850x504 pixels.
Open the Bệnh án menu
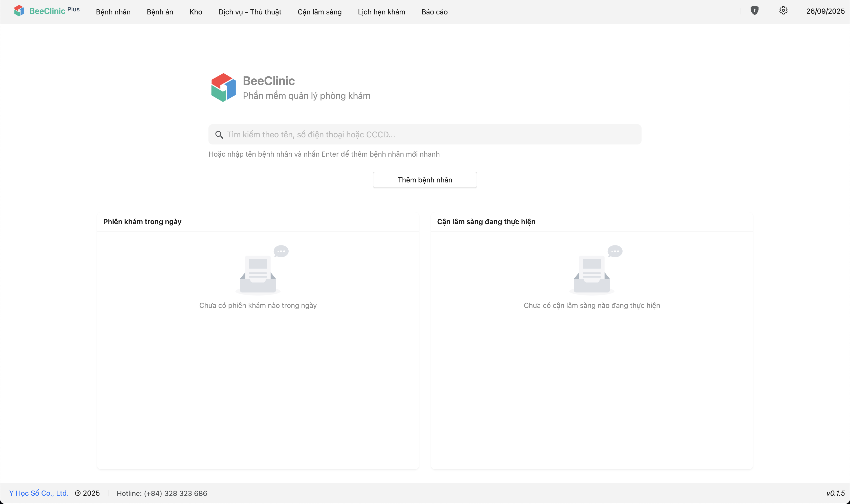click(x=160, y=12)
